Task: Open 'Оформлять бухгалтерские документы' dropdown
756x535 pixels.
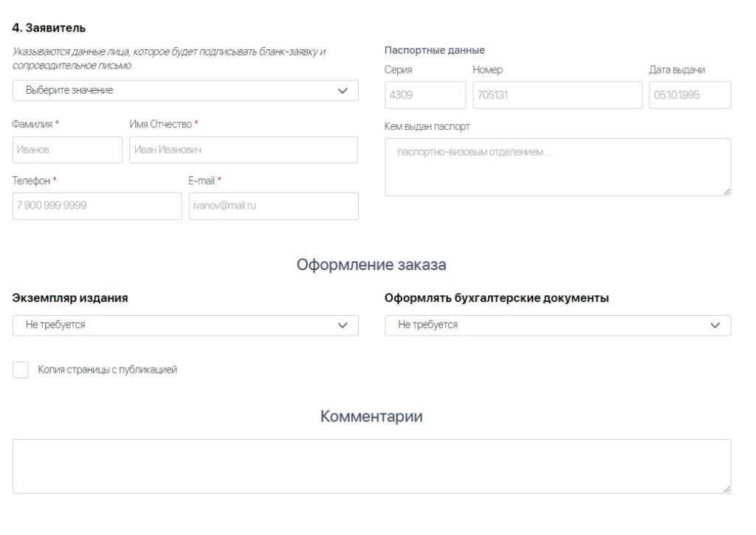Action: tap(550, 325)
